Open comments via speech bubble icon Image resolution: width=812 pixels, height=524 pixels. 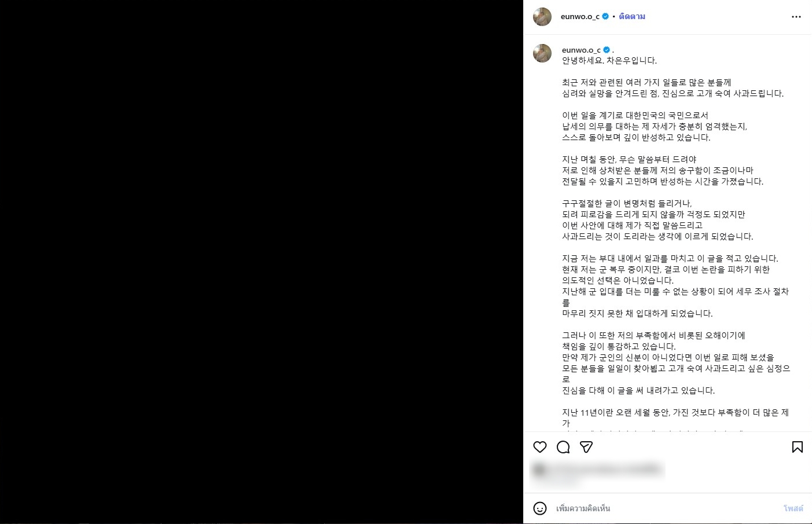tap(563, 447)
